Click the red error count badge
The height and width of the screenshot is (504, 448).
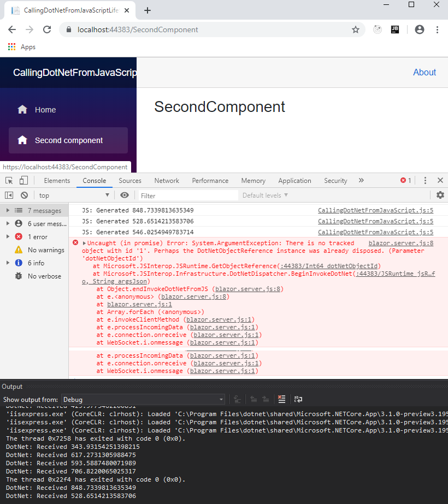coord(405,181)
